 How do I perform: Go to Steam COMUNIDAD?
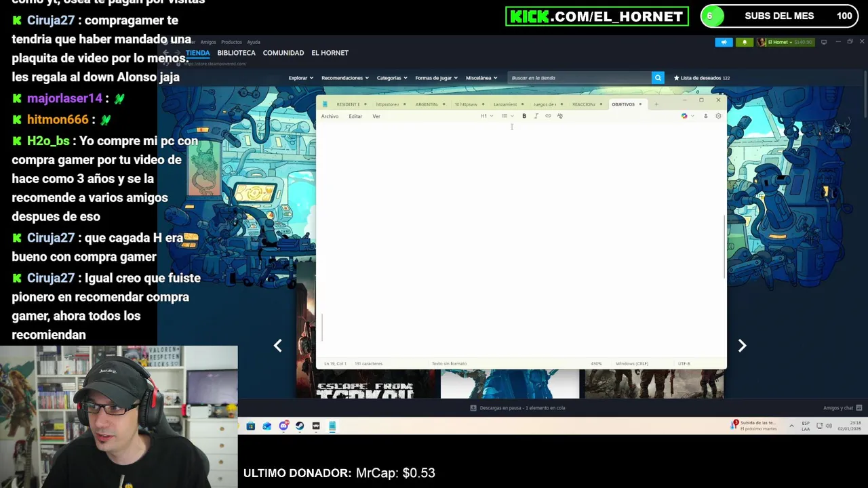pyautogui.click(x=283, y=53)
